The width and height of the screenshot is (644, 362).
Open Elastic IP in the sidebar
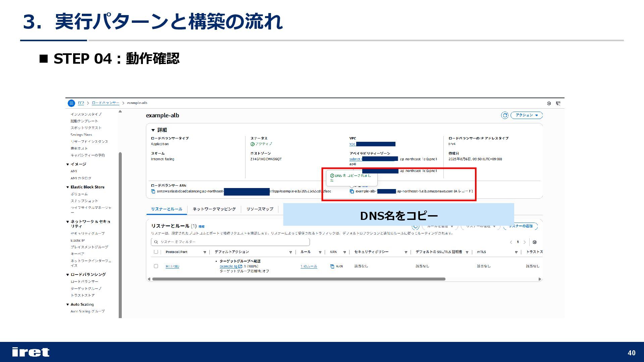coord(77,240)
